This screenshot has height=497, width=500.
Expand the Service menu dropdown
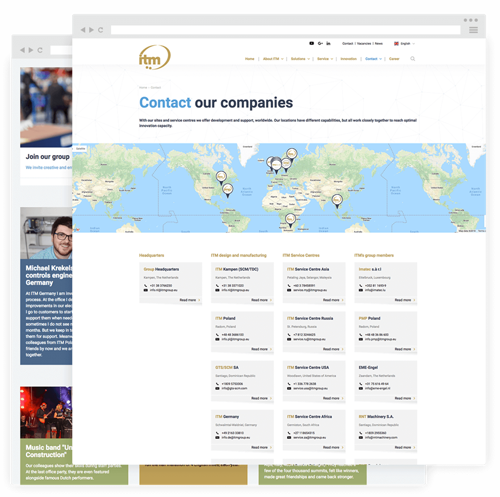(325, 59)
